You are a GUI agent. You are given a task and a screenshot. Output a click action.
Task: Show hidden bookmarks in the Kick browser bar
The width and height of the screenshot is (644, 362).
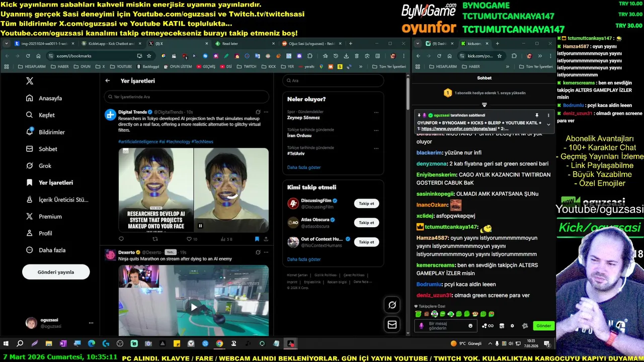[x=507, y=66]
